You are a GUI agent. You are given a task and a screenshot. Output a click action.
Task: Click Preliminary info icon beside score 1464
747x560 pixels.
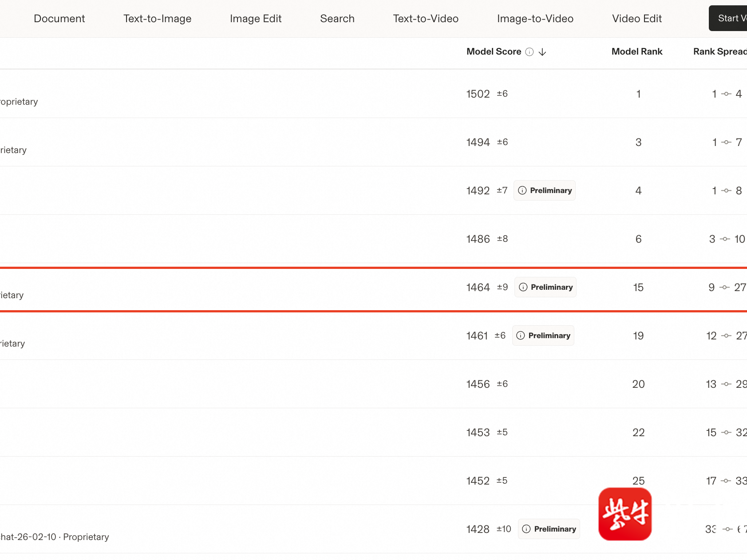[523, 287]
